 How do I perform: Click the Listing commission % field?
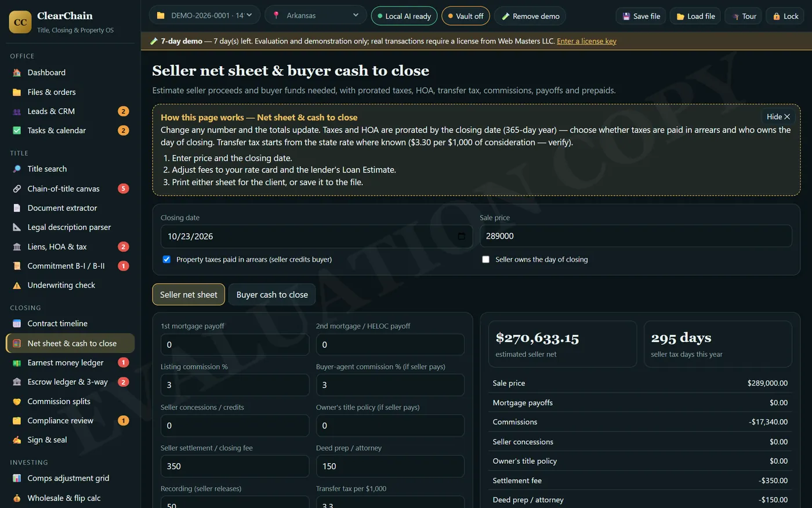tap(235, 385)
